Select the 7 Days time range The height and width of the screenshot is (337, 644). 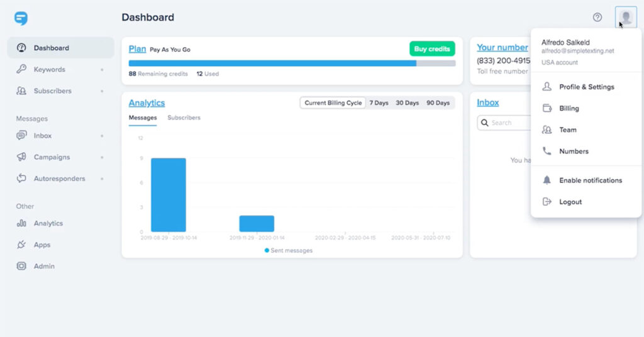point(379,103)
